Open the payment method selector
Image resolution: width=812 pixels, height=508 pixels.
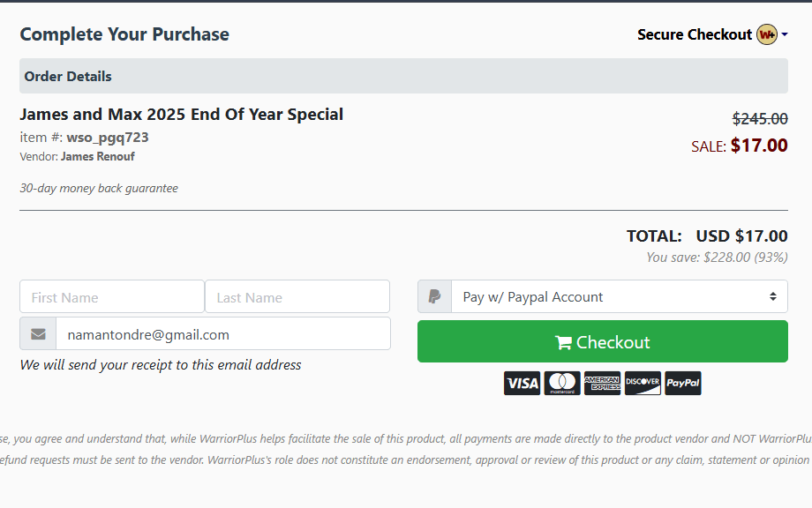pyautogui.click(x=618, y=295)
